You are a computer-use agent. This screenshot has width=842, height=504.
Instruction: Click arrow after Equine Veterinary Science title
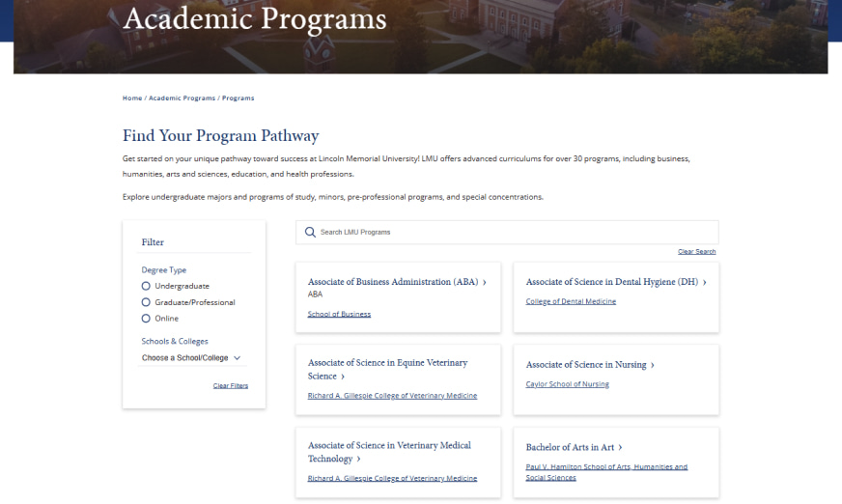[343, 377]
